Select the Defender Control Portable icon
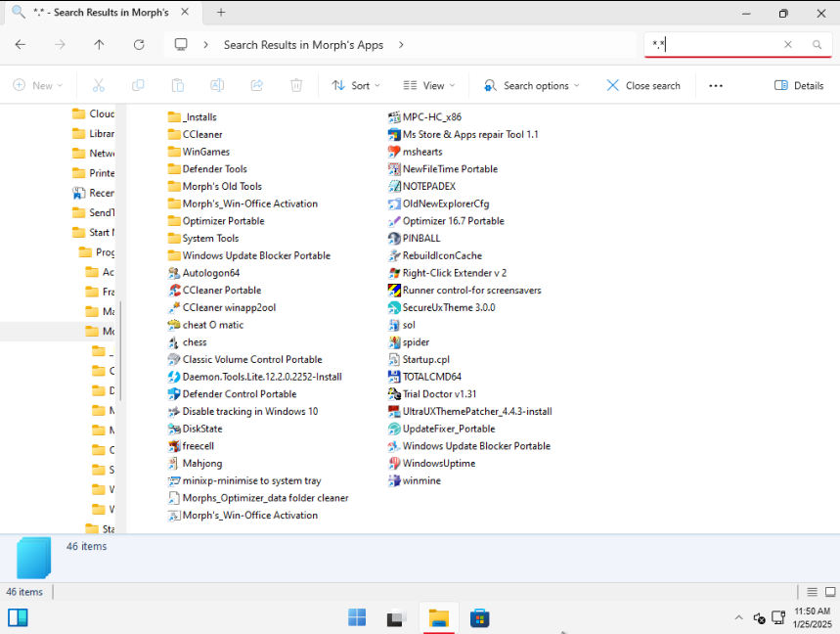Viewport: 840px width, 634px height. click(174, 394)
